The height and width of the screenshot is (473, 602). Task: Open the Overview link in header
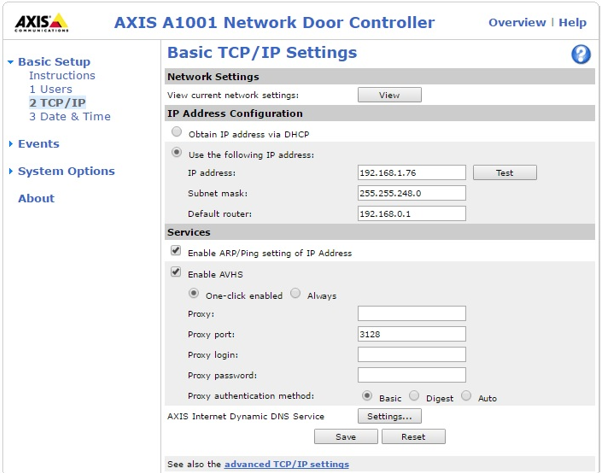tap(517, 23)
